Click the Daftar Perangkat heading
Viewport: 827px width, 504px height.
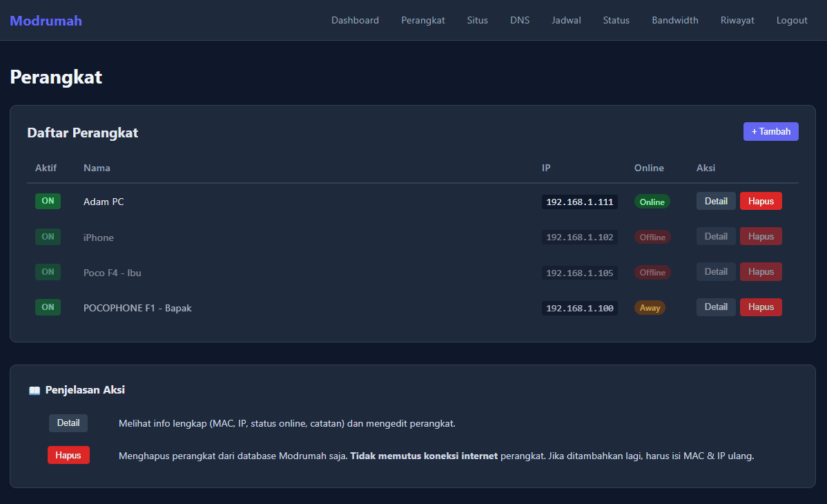pyautogui.click(x=82, y=133)
